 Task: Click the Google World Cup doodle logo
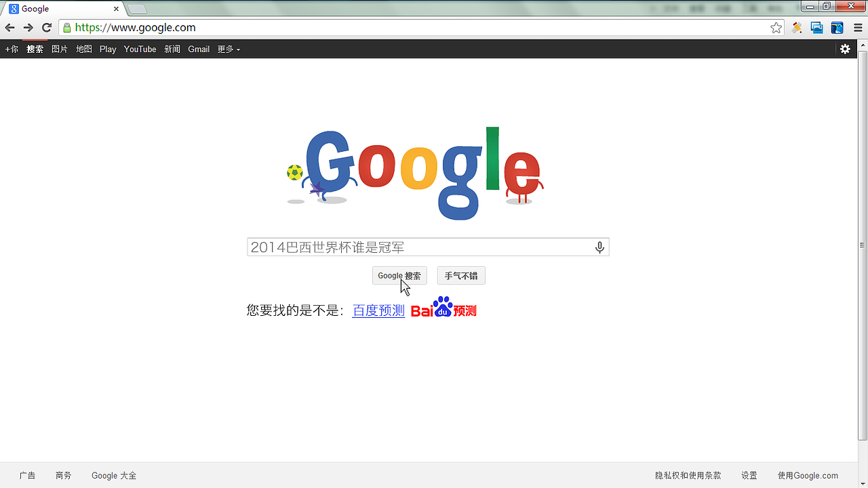[x=416, y=173]
